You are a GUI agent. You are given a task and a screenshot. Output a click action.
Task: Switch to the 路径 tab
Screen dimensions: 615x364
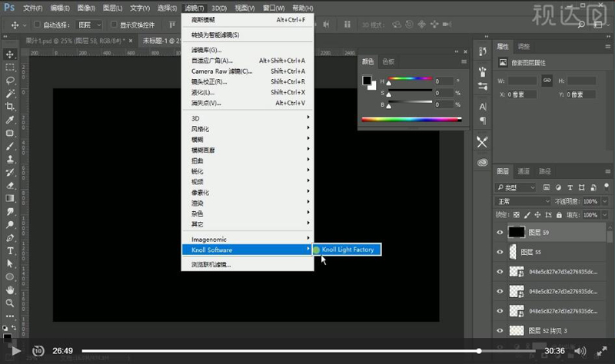(x=545, y=170)
